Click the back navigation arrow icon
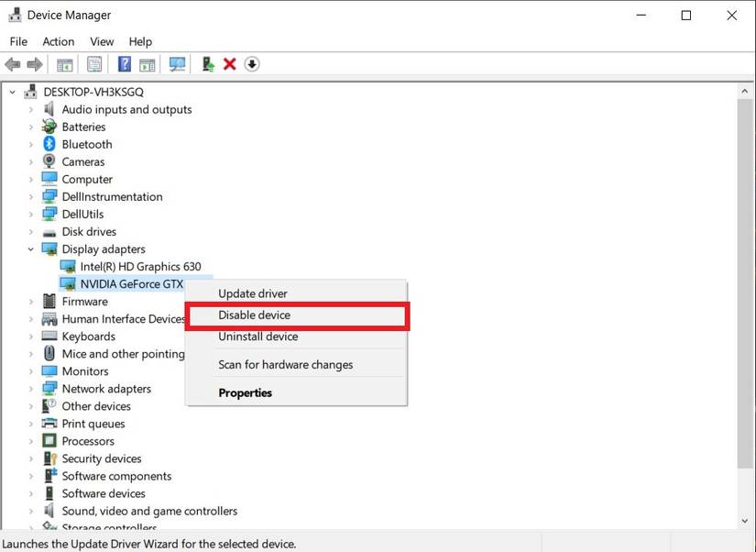The image size is (756, 552). [x=12, y=63]
